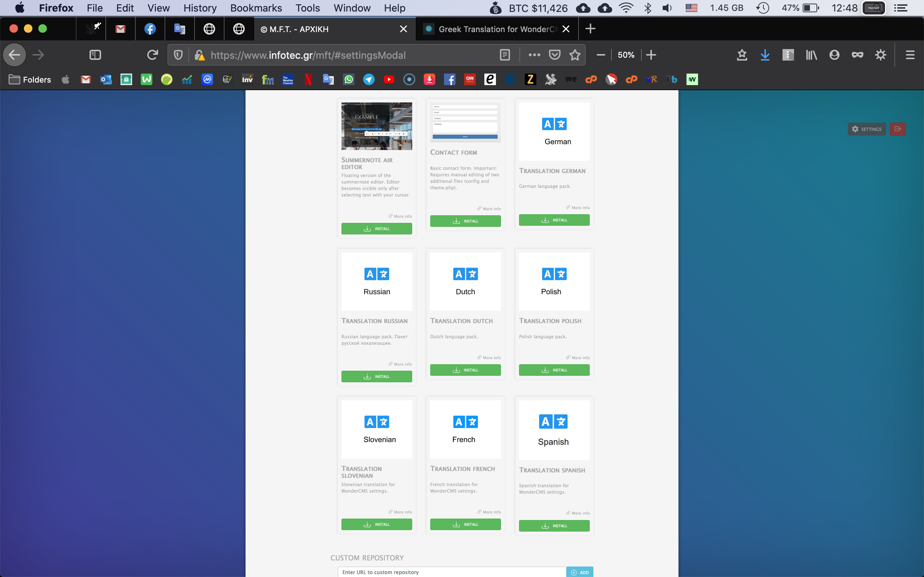The width and height of the screenshot is (924, 577).
Task: Open the WhatsApp bookmark icon
Action: (x=348, y=79)
